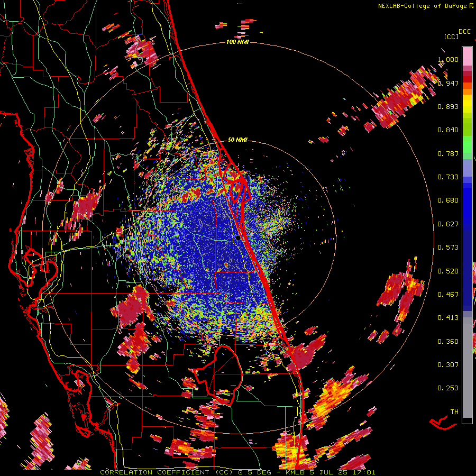Viewport: 476px width, 476px height.
Task: Click the DCC legend header label
Action: tap(465, 32)
